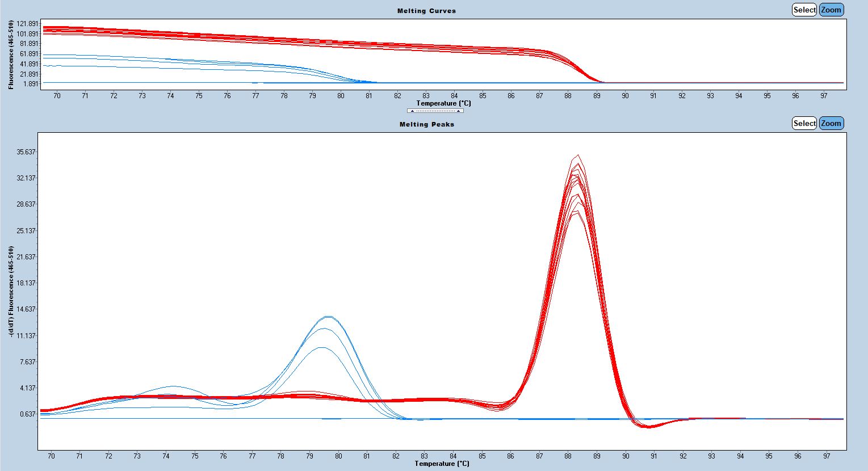Click the red dip below baseline near 91°C

(x=649, y=427)
